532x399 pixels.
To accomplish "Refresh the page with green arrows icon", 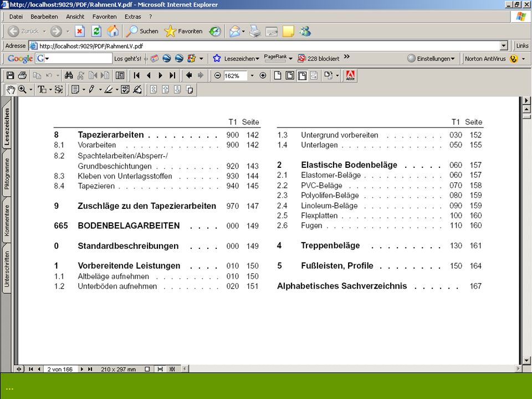I will 96,31.
